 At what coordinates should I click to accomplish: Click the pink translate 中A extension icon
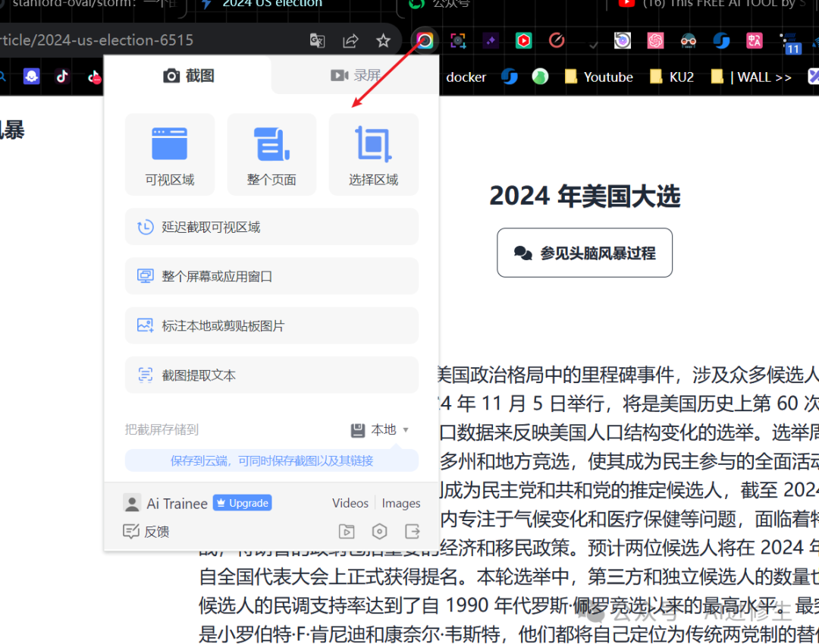pos(755,40)
